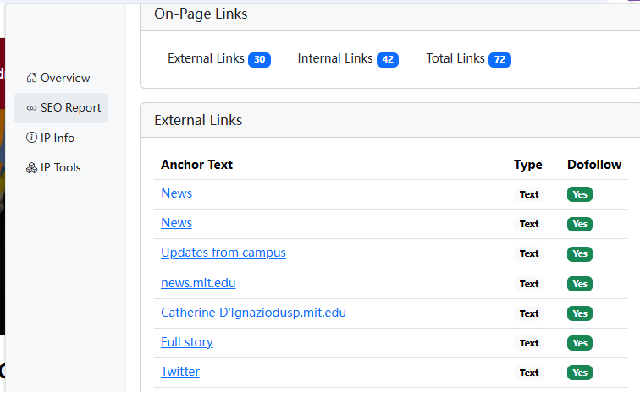Select SEO Report in the sidebar
The height and width of the screenshot is (400, 640).
coord(61,108)
